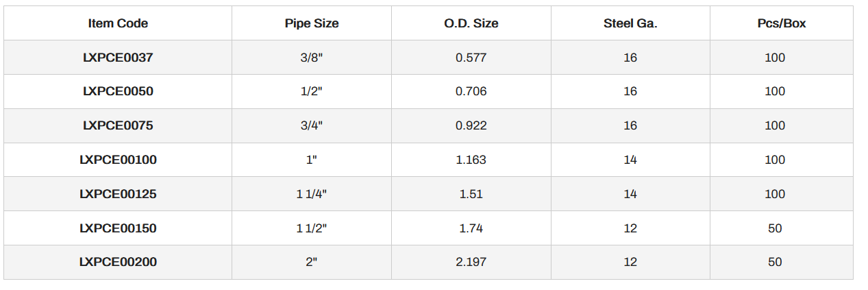Select item code LXPCE00150
Image resolution: width=868 pixels, height=290 pixels.
pos(118,228)
